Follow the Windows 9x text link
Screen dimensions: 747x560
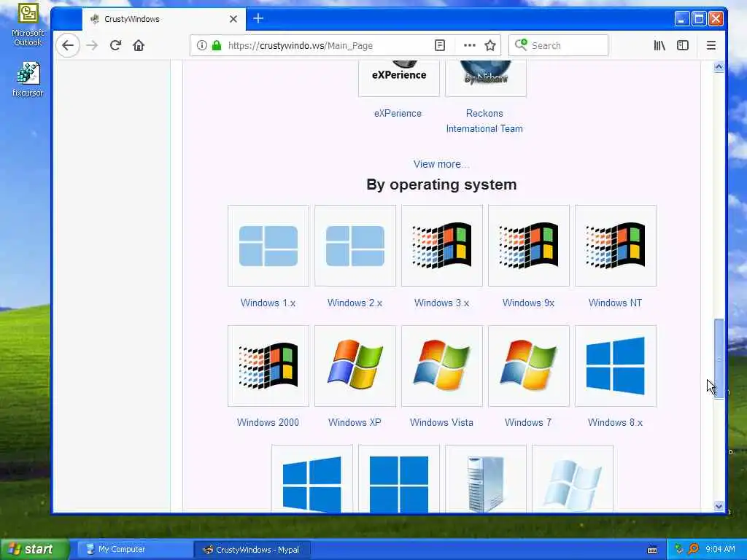coord(528,303)
